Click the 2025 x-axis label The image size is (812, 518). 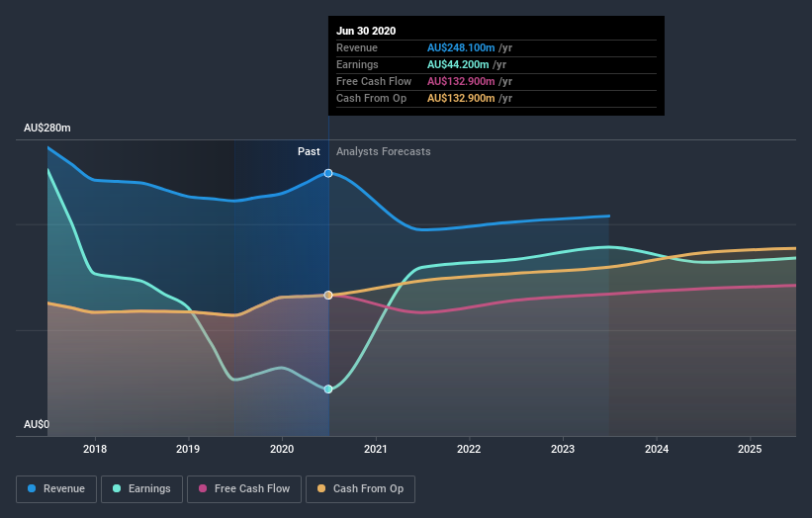[750, 449]
